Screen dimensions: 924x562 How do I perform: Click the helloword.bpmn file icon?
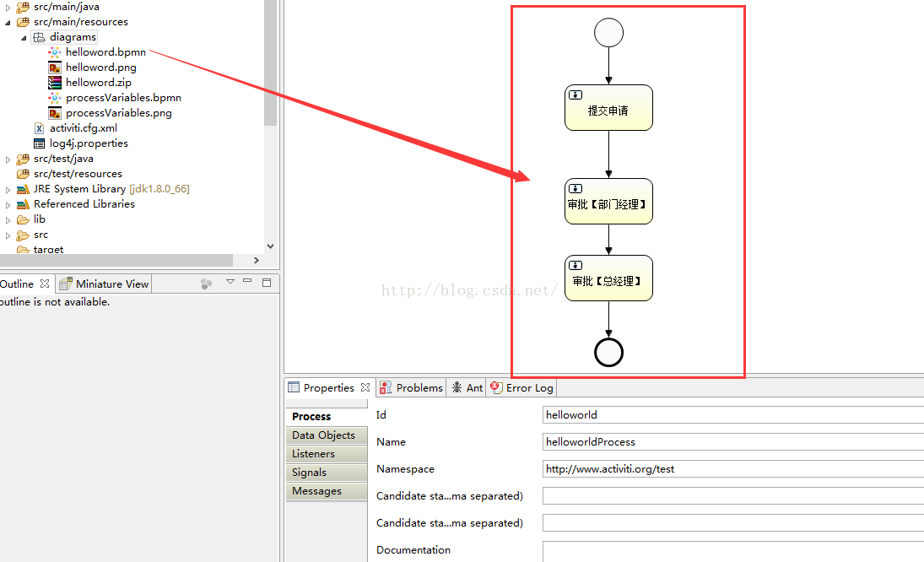(54, 51)
